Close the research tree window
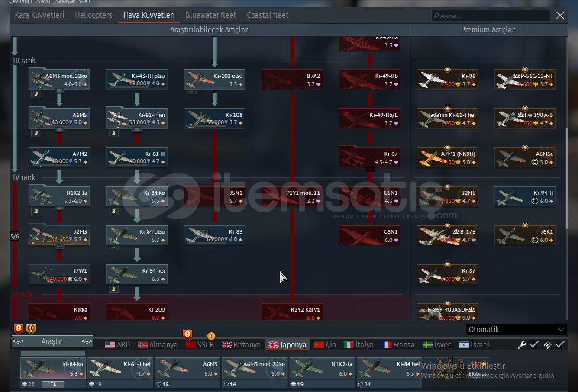 [x=560, y=16]
